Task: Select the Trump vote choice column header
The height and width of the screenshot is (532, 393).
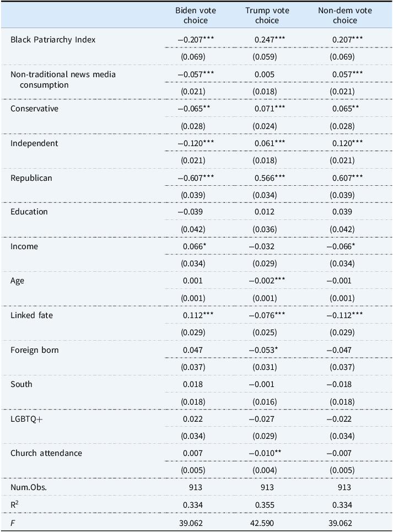Action: click(x=267, y=15)
